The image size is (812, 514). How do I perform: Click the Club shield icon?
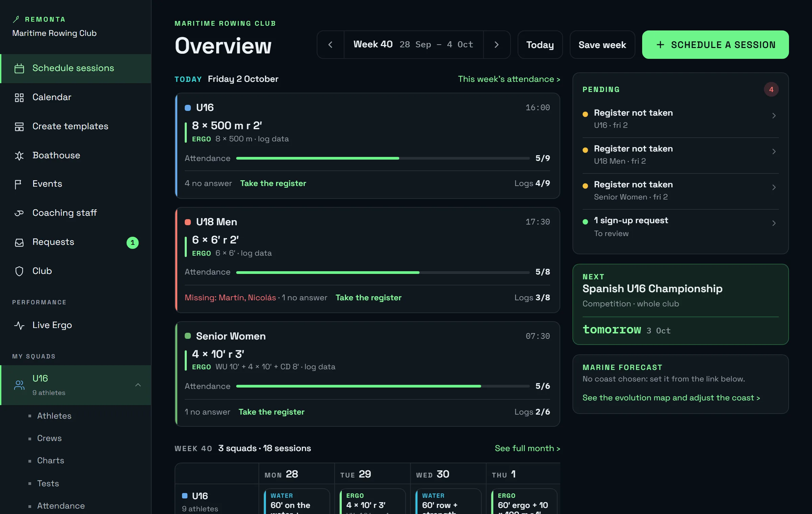coord(19,271)
